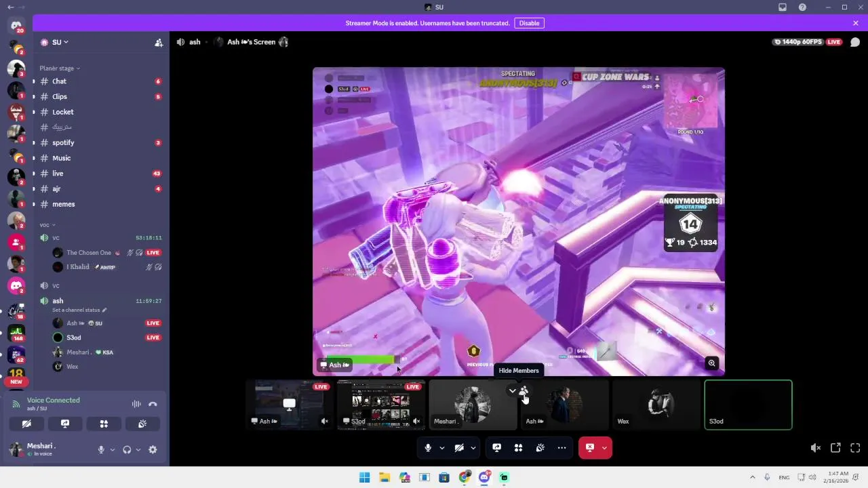
Task: Expand camera options in the call control bar
Action: pos(473,447)
